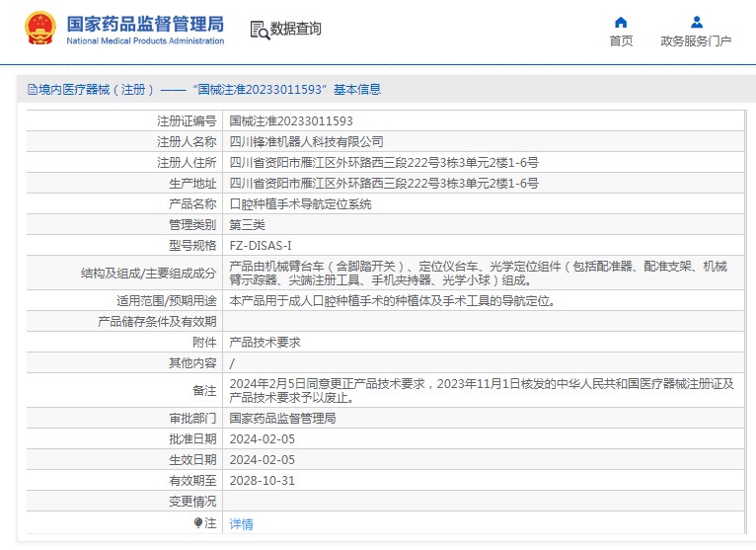Click the 产品技术要求 attachment cell

265,342
